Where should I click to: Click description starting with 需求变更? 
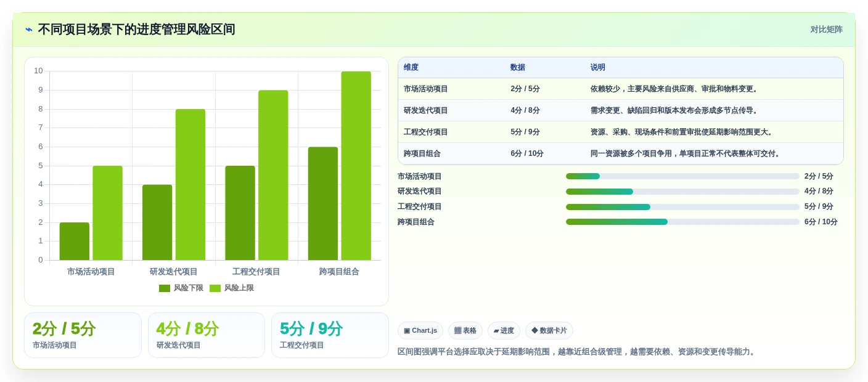tap(675, 110)
